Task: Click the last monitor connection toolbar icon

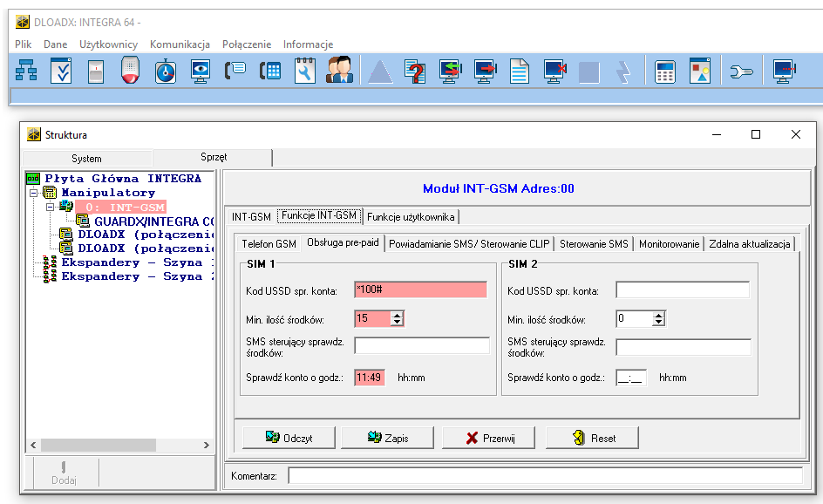Action: (784, 71)
